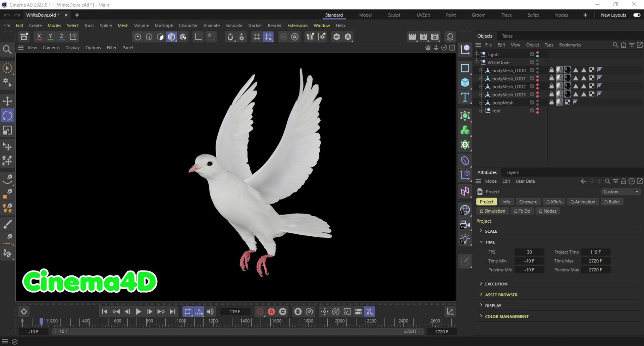Open the Simulate menu

click(234, 25)
